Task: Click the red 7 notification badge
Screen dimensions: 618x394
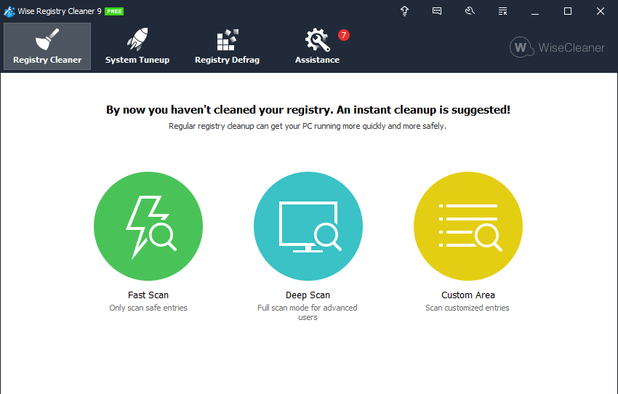Action: tap(344, 35)
